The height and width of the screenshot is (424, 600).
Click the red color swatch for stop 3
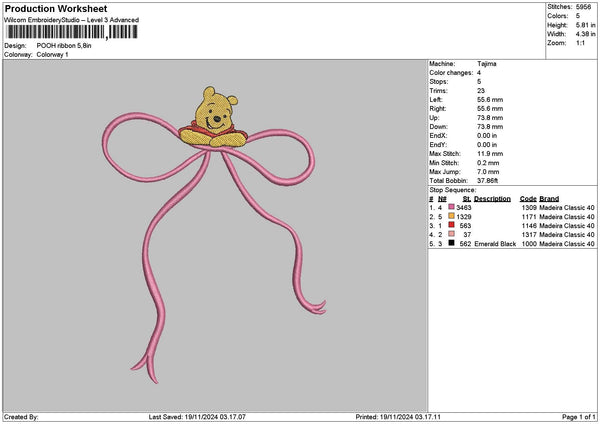point(452,225)
